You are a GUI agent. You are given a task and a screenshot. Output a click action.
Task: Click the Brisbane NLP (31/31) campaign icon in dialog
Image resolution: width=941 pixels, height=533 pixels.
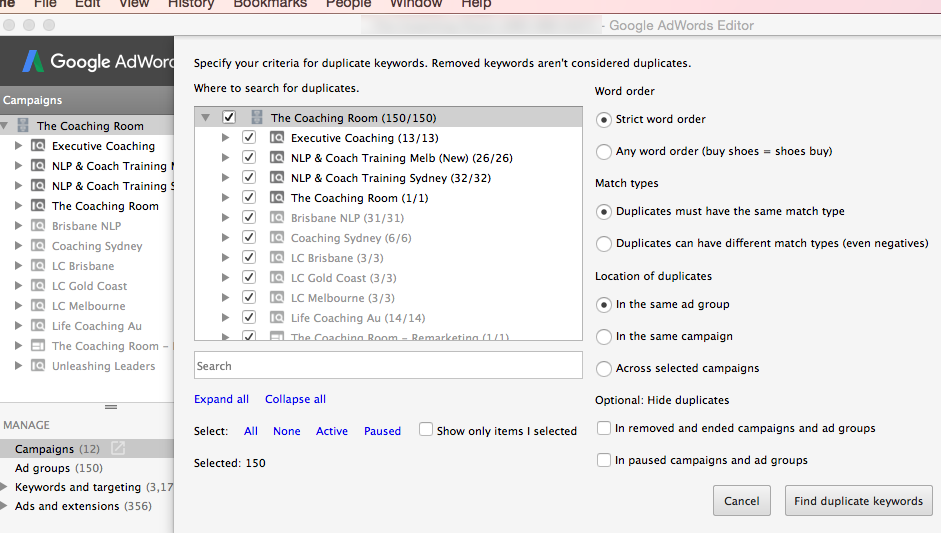coord(277,217)
